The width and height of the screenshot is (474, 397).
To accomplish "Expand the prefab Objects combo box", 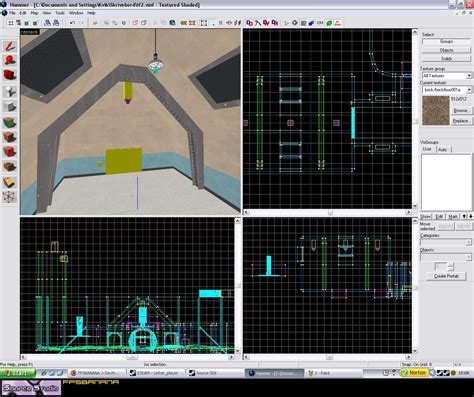I will pyautogui.click(x=446, y=257).
